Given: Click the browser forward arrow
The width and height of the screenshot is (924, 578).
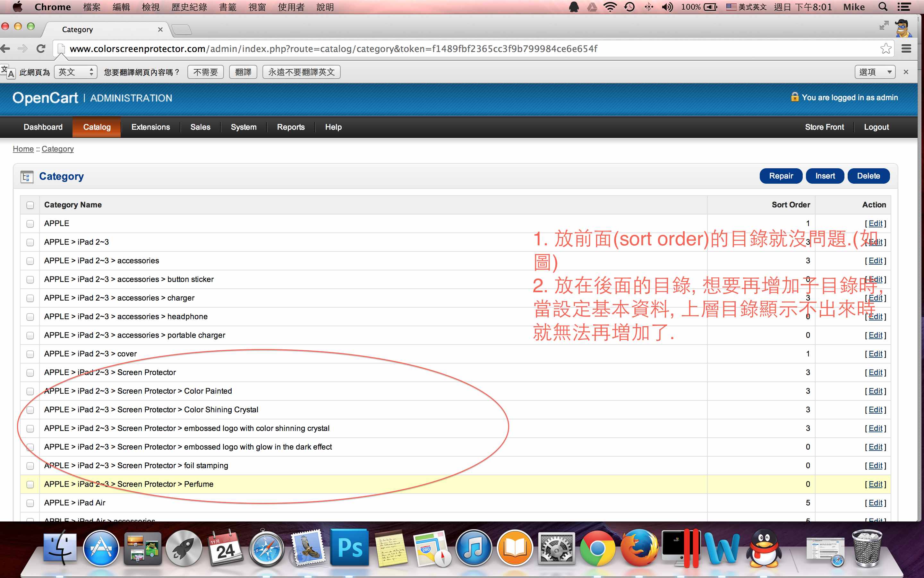Looking at the screenshot, I should (x=23, y=48).
